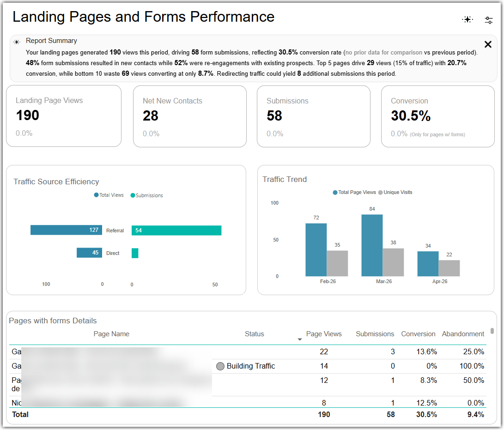Sort table by Status column
Image resolution: width=504 pixels, height=430 pixels.
(254, 334)
